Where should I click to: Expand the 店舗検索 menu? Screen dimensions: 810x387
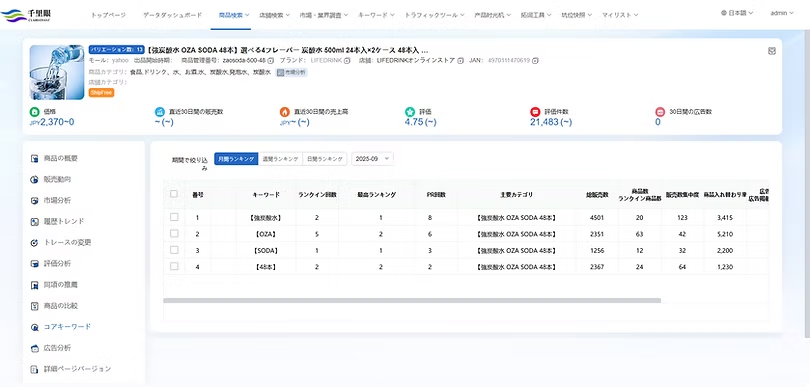point(274,15)
